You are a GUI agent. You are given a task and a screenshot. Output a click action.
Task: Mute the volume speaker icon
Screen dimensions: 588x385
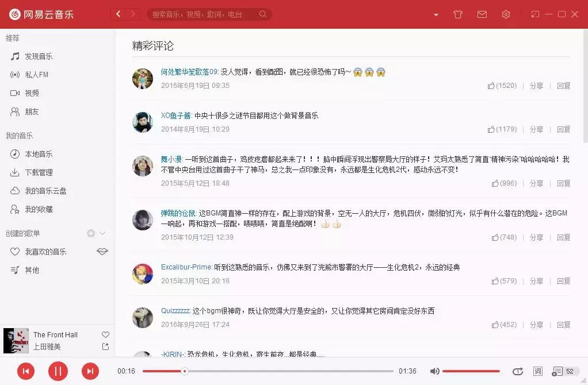tap(435, 371)
